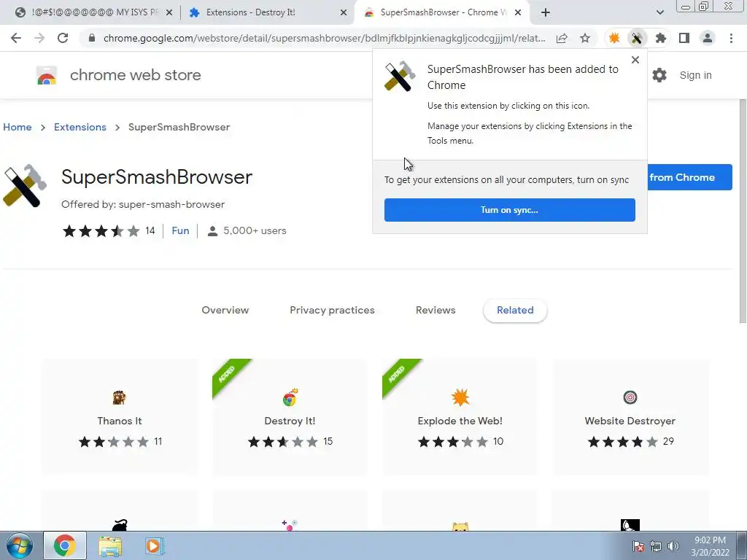Go to Home breadcrumb link
747x560 pixels.
(x=18, y=127)
